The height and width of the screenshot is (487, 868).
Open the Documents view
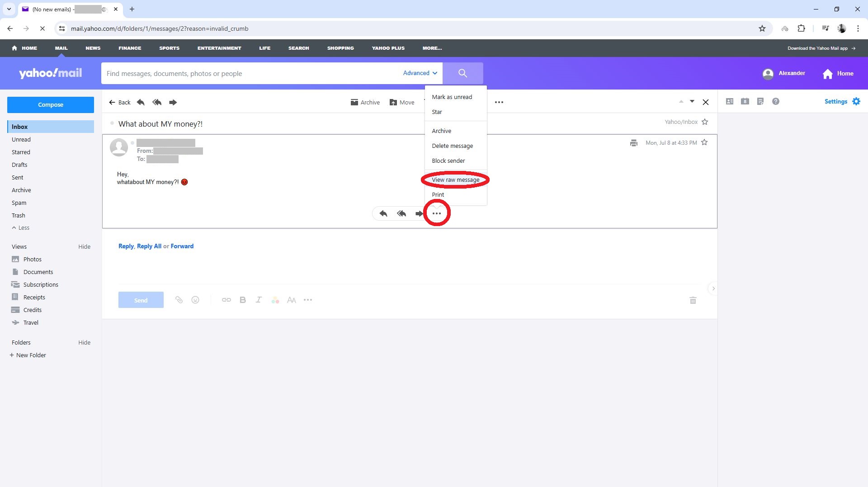click(33, 272)
